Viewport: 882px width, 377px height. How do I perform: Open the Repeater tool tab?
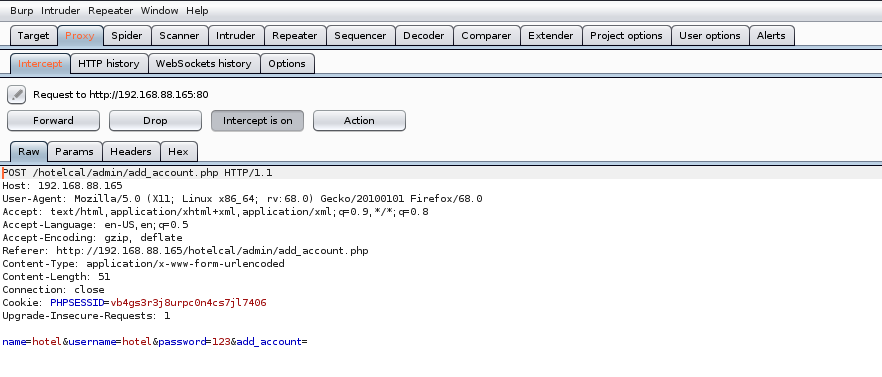[295, 35]
